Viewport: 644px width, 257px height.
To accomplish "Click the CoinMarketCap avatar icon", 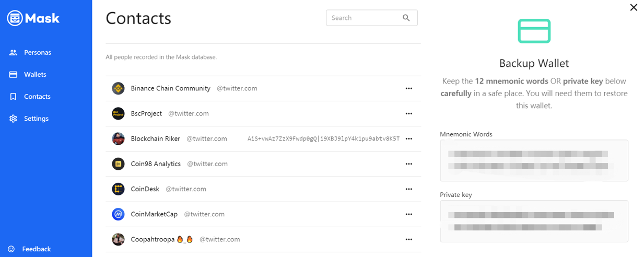I will pyautogui.click(x=118, y=214).
